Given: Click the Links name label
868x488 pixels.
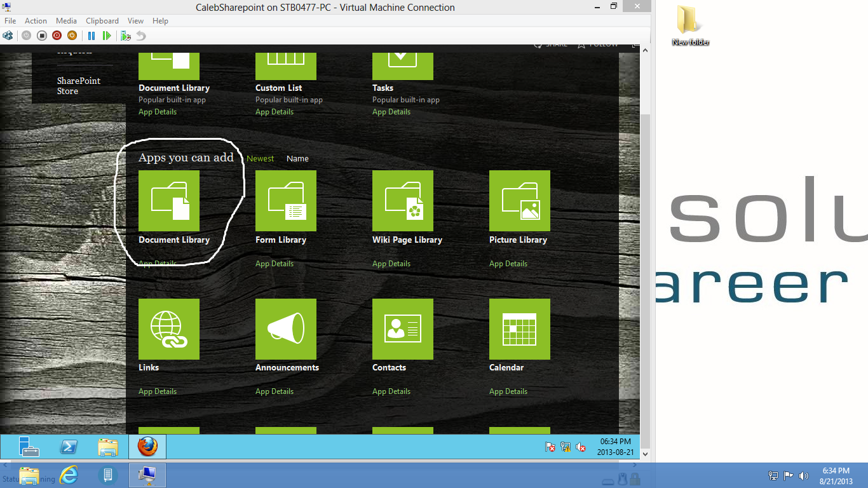Looking at the screenshot, I should click(x=149, y=367).
